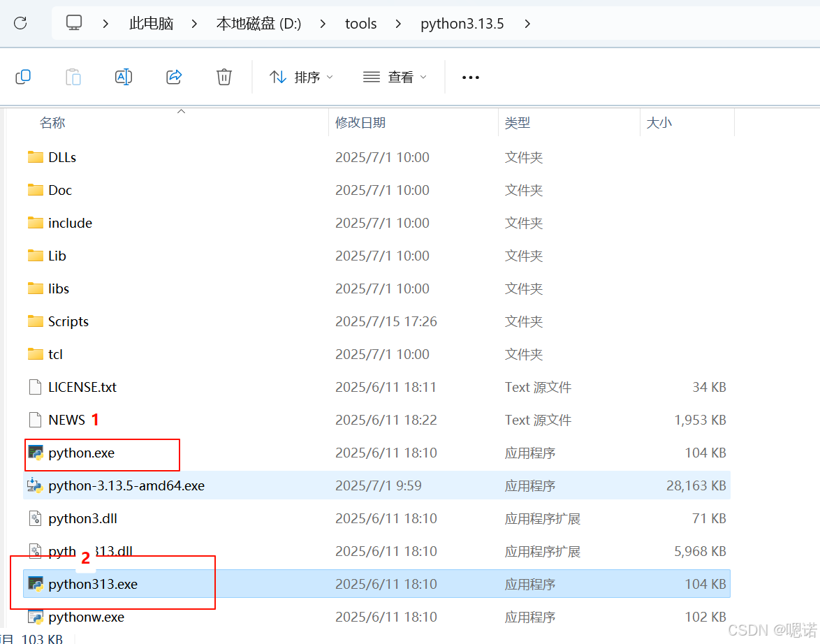Select the NEWS file name
820x644 pixels.
coord(67,420)
